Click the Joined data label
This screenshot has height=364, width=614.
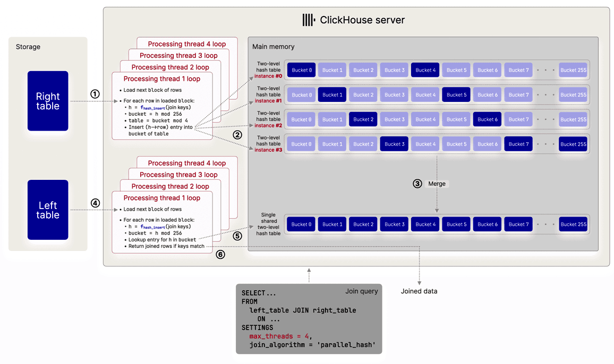(419, 291)
